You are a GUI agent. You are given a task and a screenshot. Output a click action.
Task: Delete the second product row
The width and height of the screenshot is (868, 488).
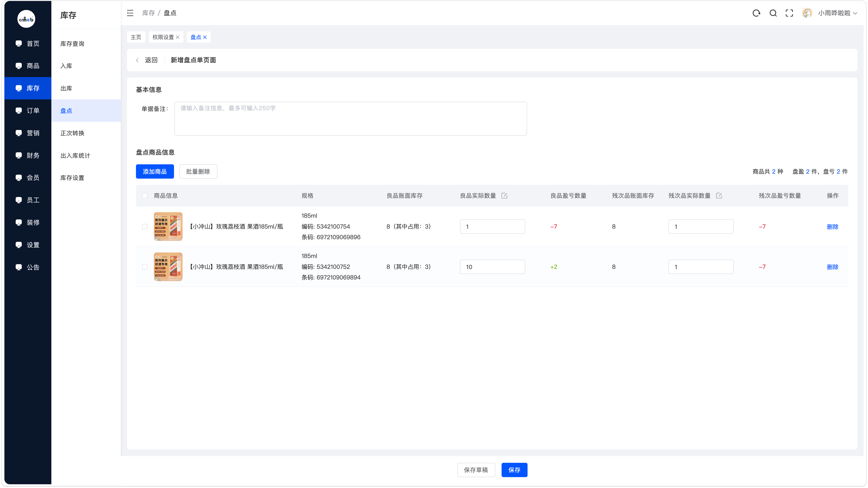pos(833,267)
